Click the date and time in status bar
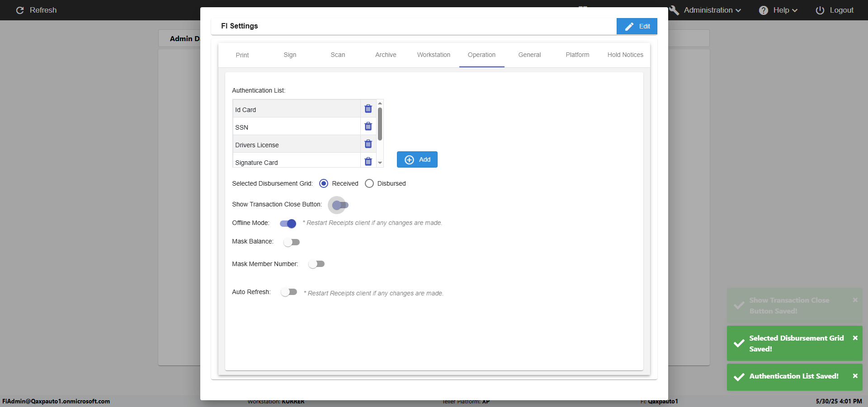The image size is (868, 407). (839, 401)
